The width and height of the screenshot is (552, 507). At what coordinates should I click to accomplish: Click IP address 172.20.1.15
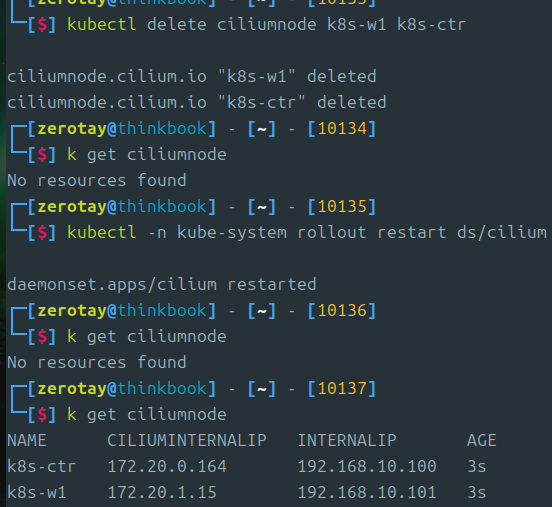[x=162, y=493]
